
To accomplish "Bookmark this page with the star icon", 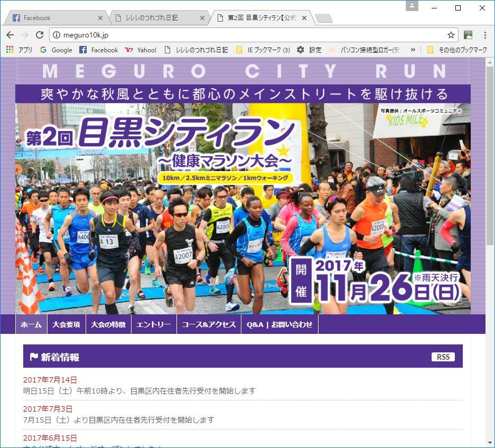I will tap(451, 35).
